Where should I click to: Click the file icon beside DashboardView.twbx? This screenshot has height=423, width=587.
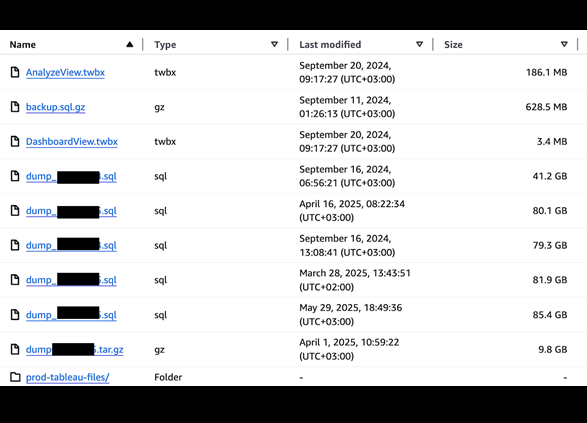pyautogui.click(x=15, y=141)
